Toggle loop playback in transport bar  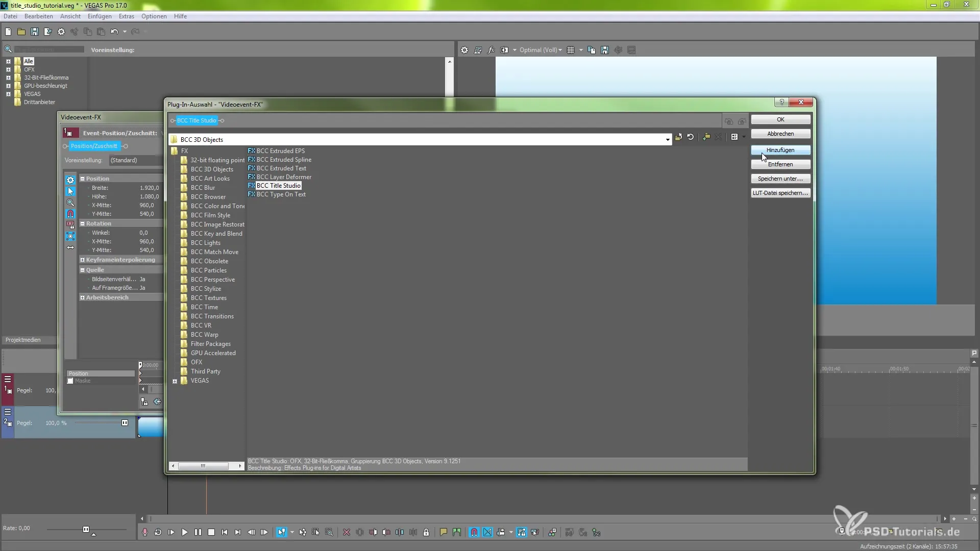[158, 532]
